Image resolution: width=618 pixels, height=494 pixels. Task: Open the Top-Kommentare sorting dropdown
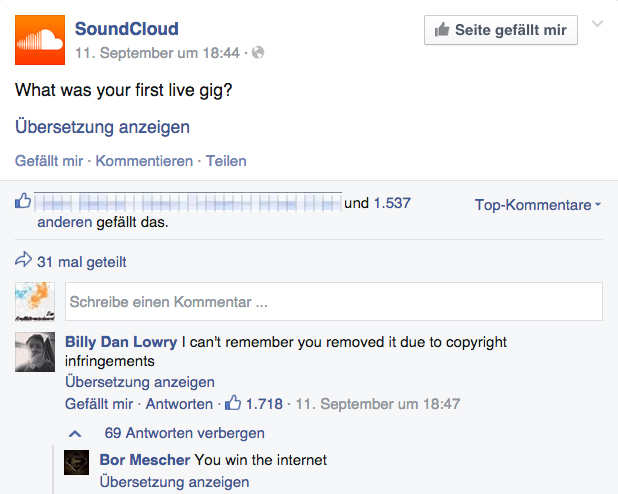click(538, 205)
